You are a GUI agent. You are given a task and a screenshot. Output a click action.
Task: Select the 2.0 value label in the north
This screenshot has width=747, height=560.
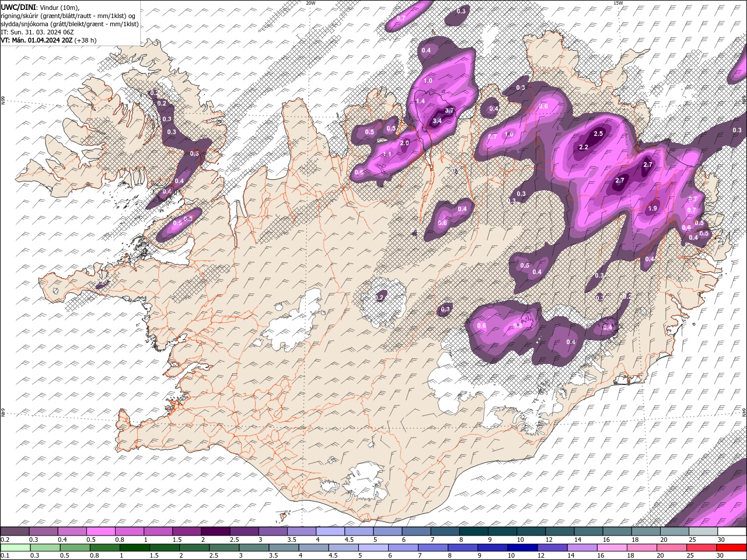(x=404, y=143)
